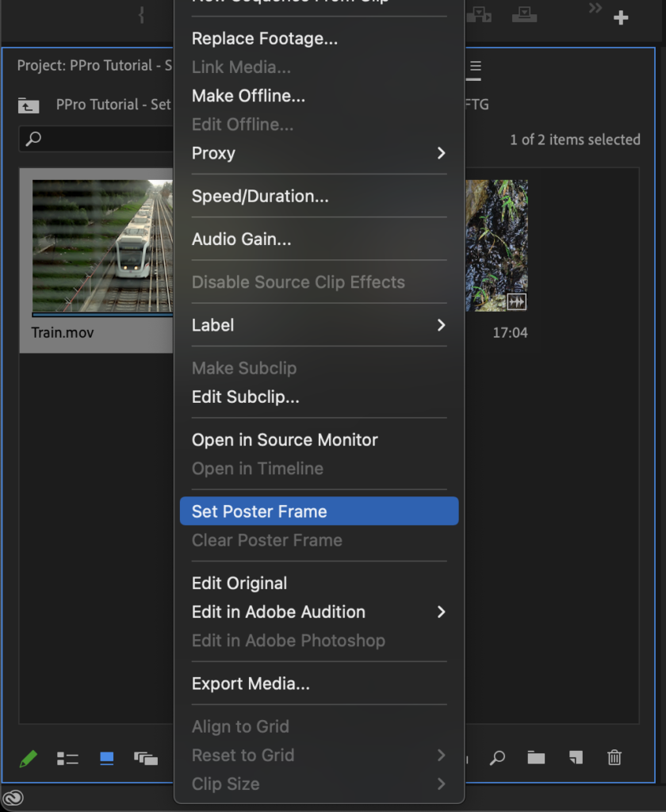Screen dimensions: 666x812
Task: Click '1 of 2 items selected' text
Action: (x=576, y=140)
